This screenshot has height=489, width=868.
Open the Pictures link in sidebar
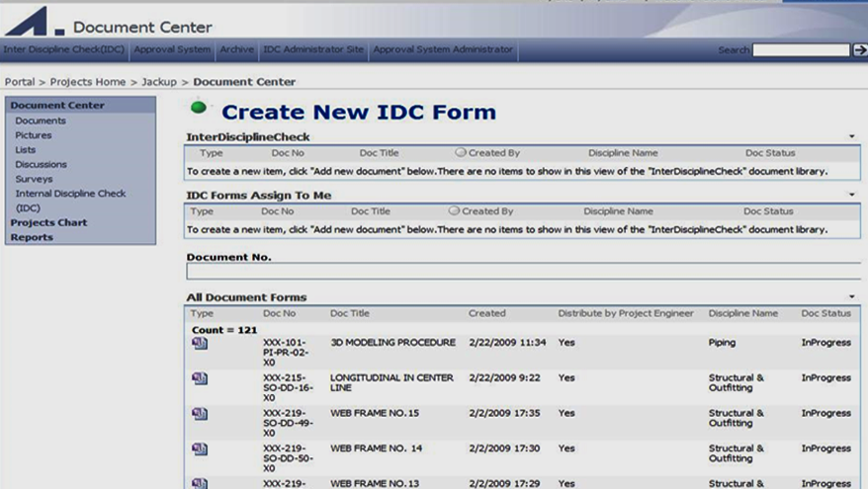click(34, 135)
